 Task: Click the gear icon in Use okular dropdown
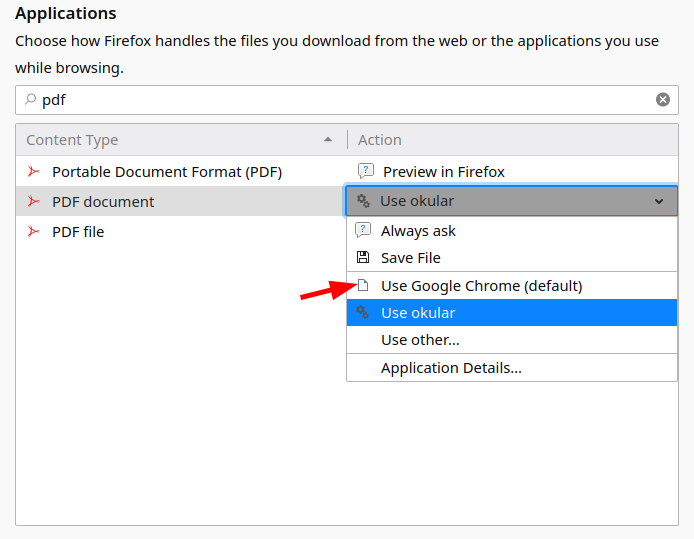[364, 201]
